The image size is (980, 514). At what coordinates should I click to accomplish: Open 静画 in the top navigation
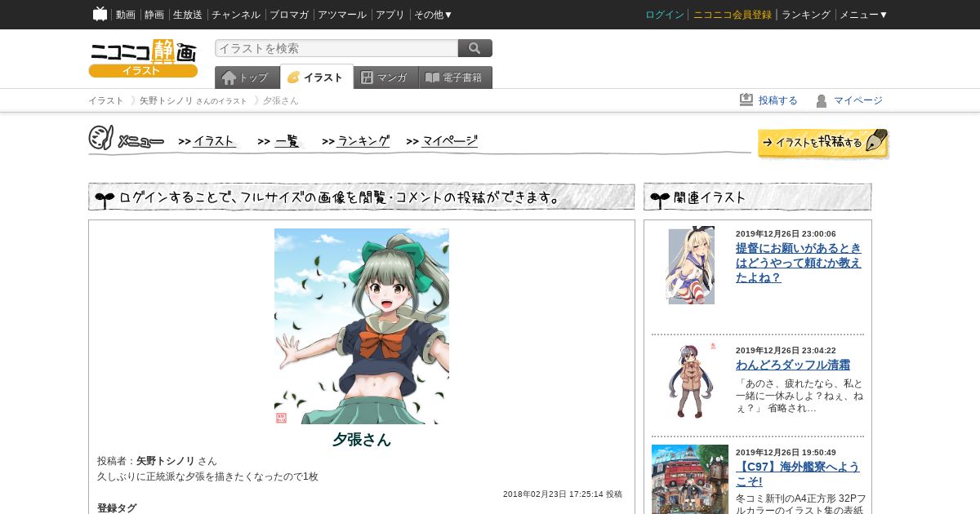click(154, 15)
